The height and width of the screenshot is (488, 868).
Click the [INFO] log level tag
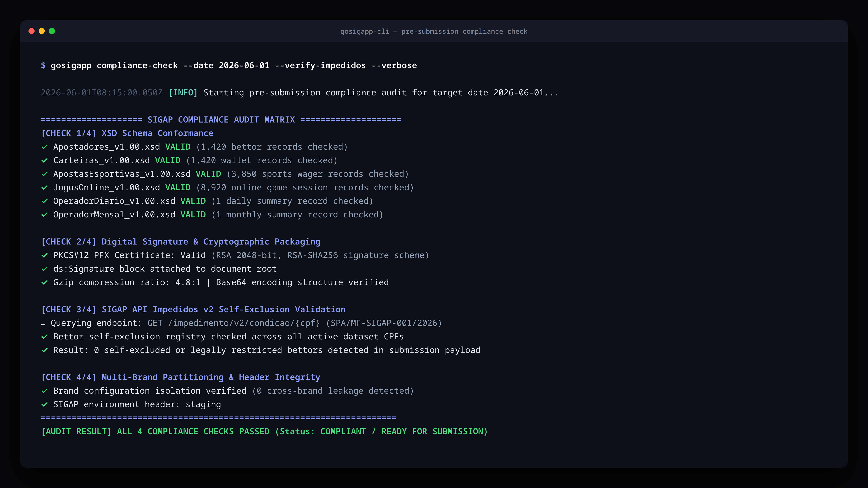click(183, 93)
